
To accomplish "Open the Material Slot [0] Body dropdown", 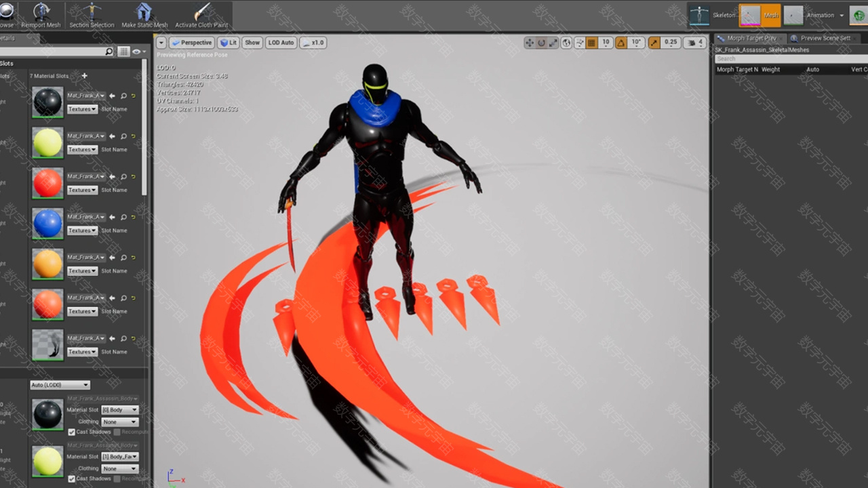I will pos(119,410).
